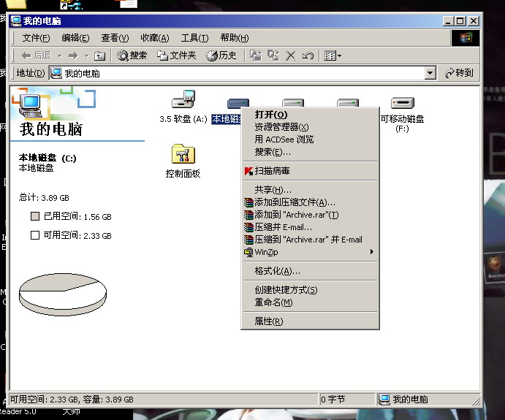Click the Undo toolbar icon
This screenshot has height=420, width=505.
[x=308, y=56]
